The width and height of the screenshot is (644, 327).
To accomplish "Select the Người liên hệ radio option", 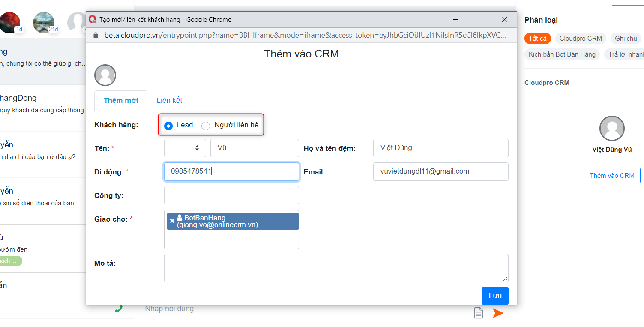I will click(x=206, y=126).
